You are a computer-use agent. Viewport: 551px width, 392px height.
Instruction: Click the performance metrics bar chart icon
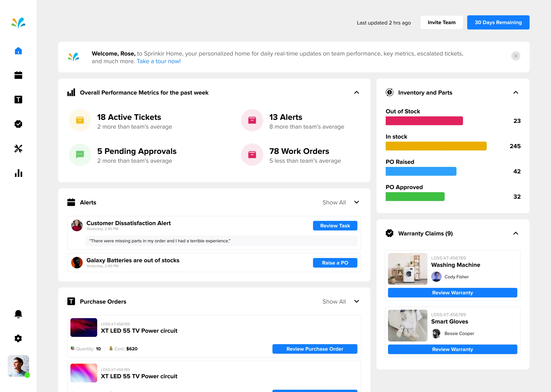point(71,92)
